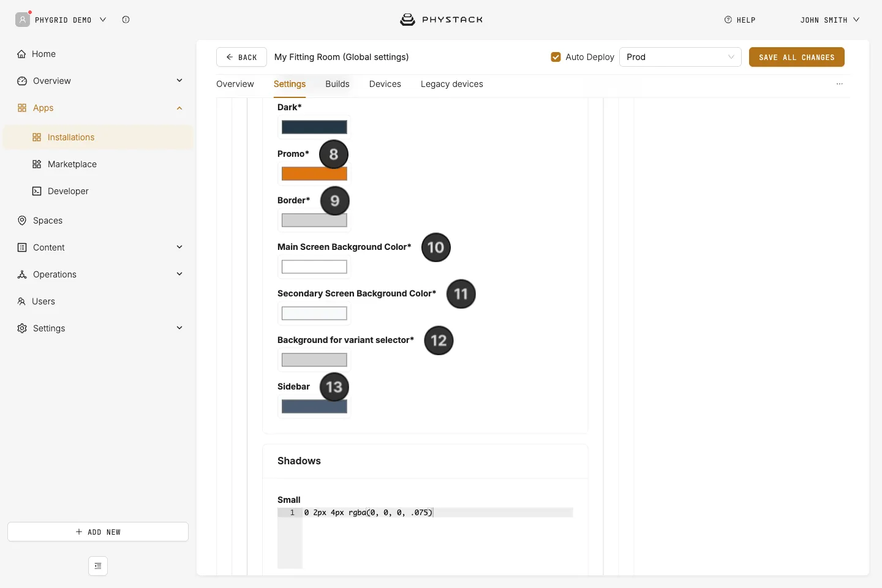Viewport: 882px width, 588px height.
Task: Expand the Operations sidebar section
Action: (179, 274)
